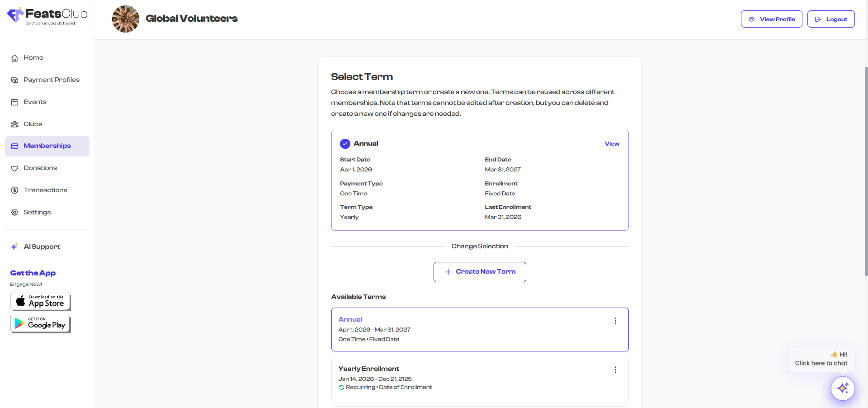Click the 'Click here to chat' popup
The width and height of the screenshot is (868, 408).
pyautogui.click(x=821, y=359)
